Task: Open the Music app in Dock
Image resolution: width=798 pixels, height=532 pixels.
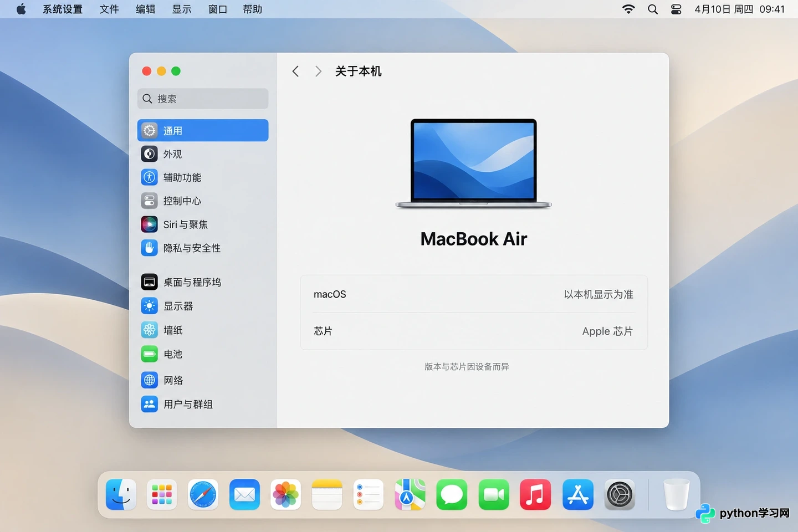Action: [535, 494]
